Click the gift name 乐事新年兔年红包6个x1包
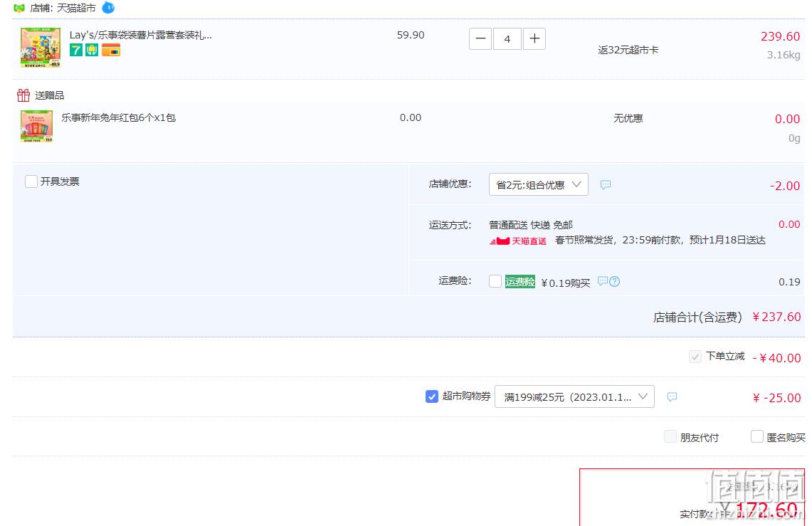Image resolution: width=812 pixels, height=526 pixels. (x=119, y=118)
